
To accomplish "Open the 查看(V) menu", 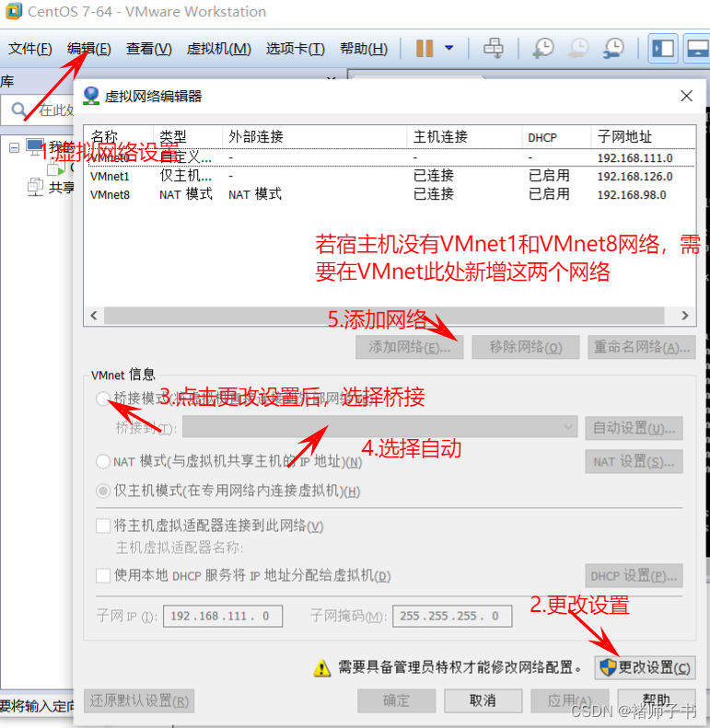I will [148, 48].
